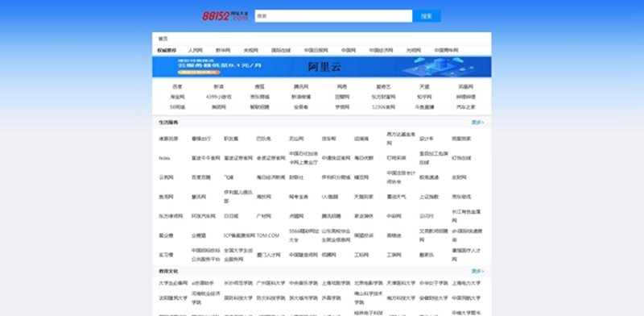Open the 安居客 link
The image size is (644, 316).
(301, 107)
